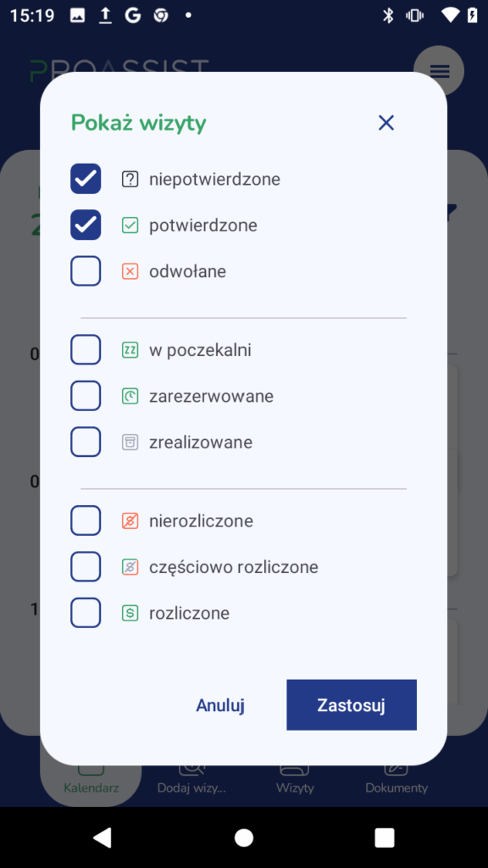Screen dimensions: 488x868
Task: Click the zz icon next to w poczekalni
Action: 130,350
